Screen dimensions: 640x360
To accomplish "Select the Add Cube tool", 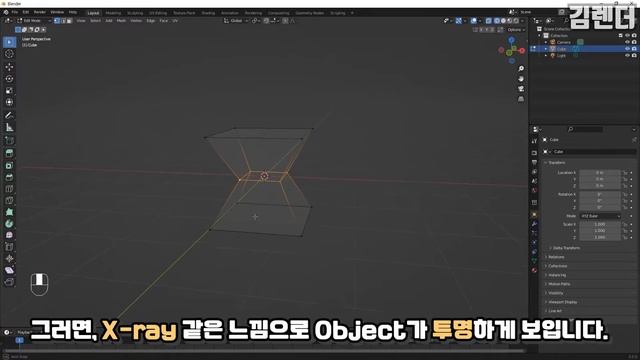I will (x=9, y=140).
